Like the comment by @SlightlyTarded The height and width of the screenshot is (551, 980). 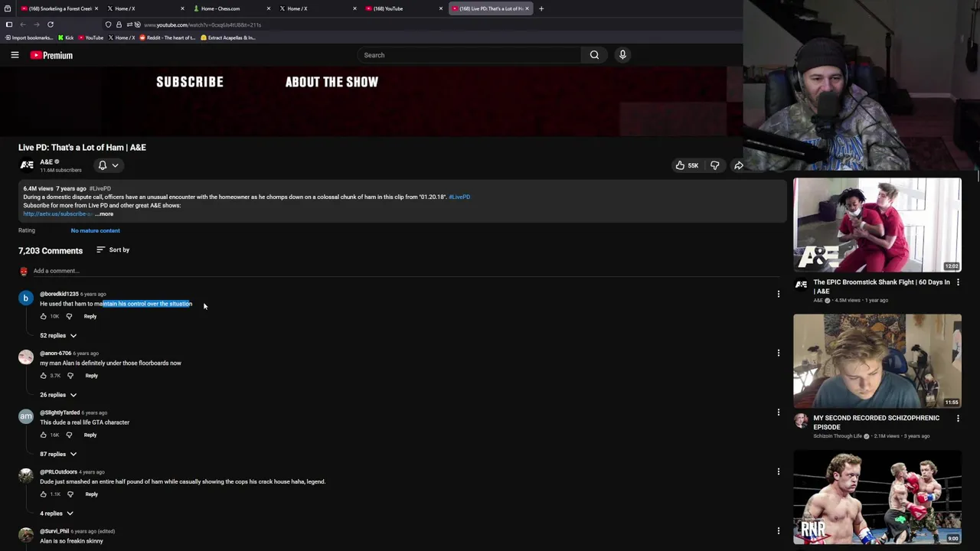(44, 435)
